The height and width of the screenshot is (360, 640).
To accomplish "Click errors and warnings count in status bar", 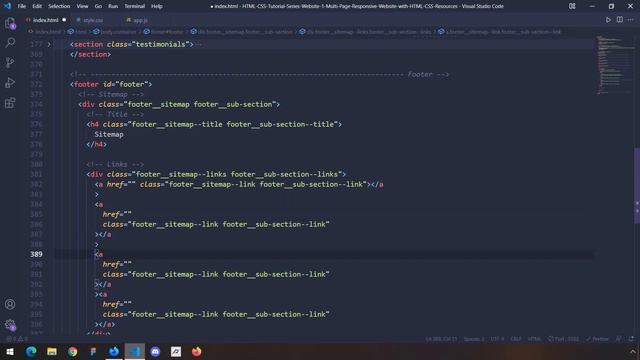I will click(17, 339).
